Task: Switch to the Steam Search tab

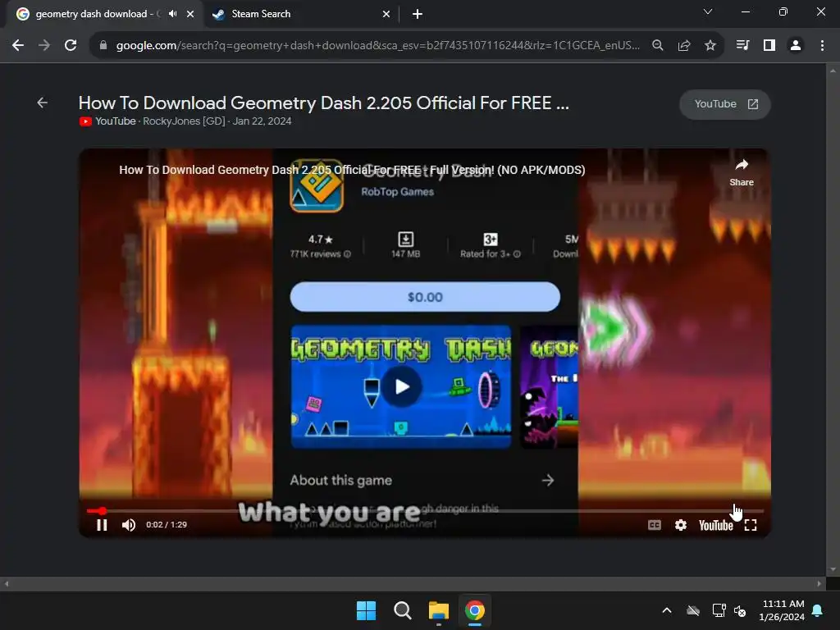Action: (x=301, y=14)
